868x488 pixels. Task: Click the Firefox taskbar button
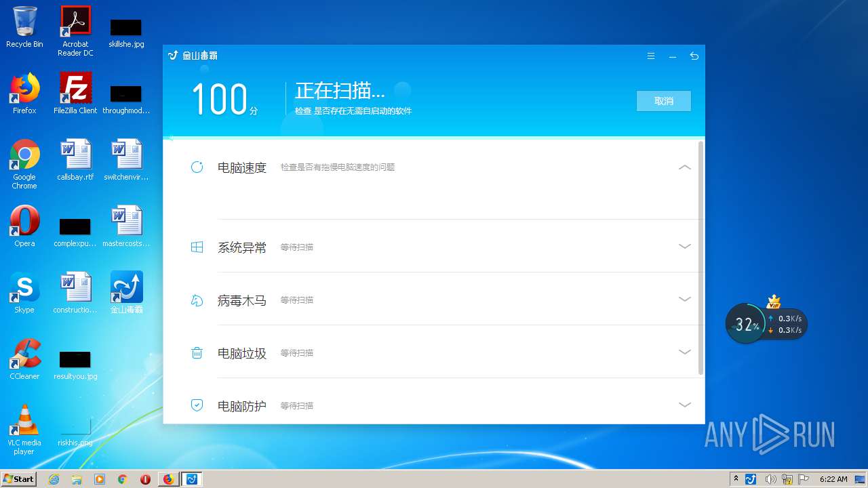[x=168, y=479]
